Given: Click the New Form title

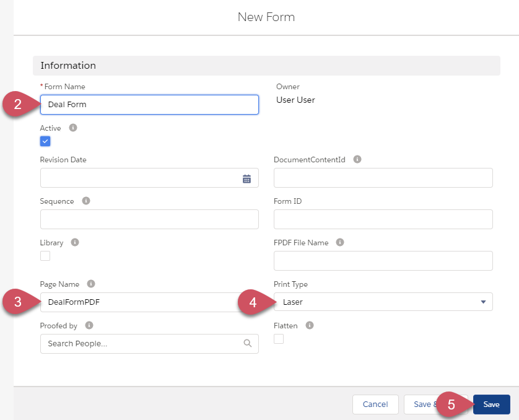Looking at the screenshot, I should point(266,17).
